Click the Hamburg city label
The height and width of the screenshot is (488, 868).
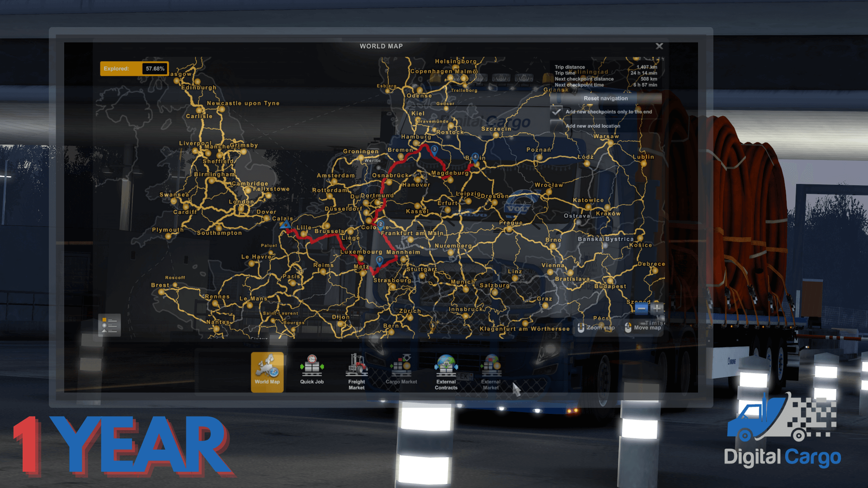pos(416,137)
